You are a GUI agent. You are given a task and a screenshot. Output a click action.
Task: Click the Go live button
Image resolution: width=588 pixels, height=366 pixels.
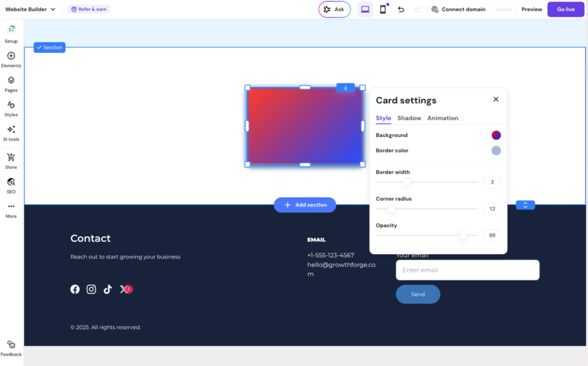coord(566,9)
